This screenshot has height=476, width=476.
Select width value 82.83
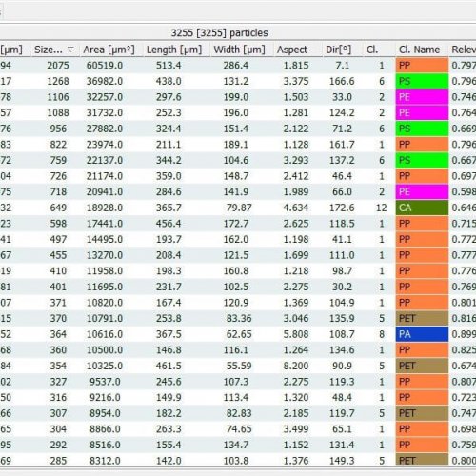click(239, 413)
